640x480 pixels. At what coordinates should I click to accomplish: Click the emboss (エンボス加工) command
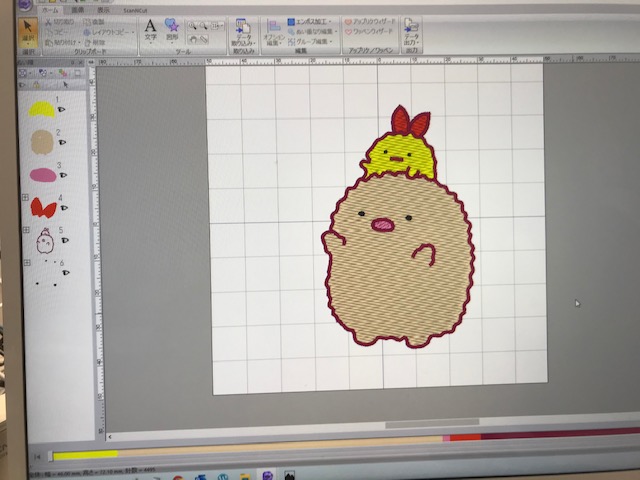pos(309,22)
